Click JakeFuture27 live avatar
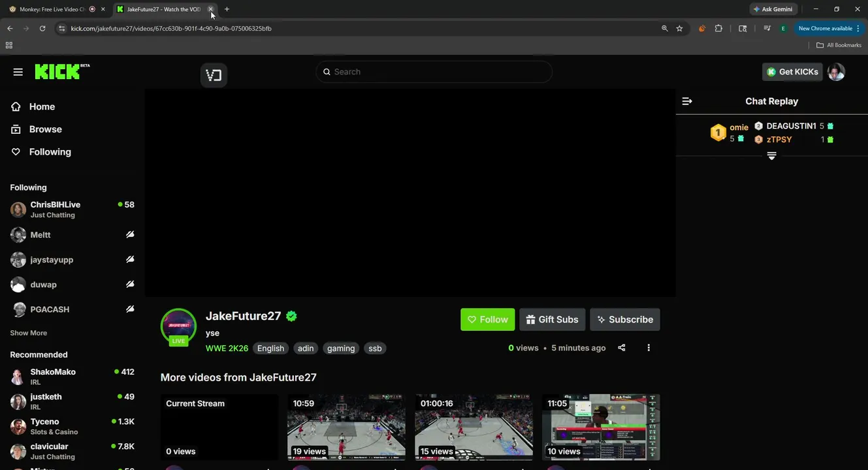The width and height of the screenshot is (868, 470). [178, 326]
